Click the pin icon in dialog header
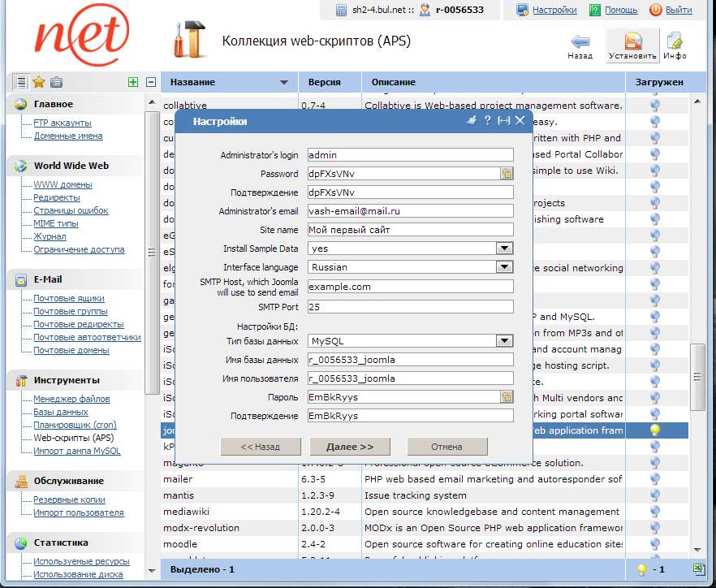716x588 pixels. (x=471, y=120)
